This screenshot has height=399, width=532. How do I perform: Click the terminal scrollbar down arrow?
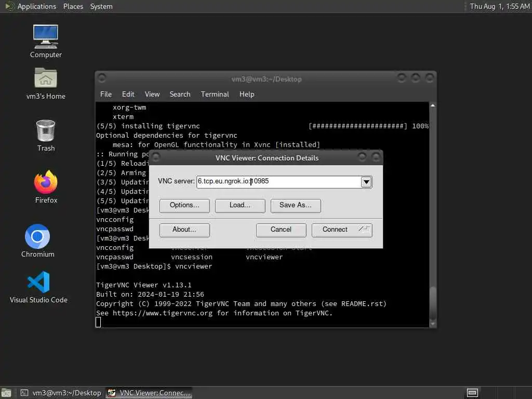coord(433,324)
